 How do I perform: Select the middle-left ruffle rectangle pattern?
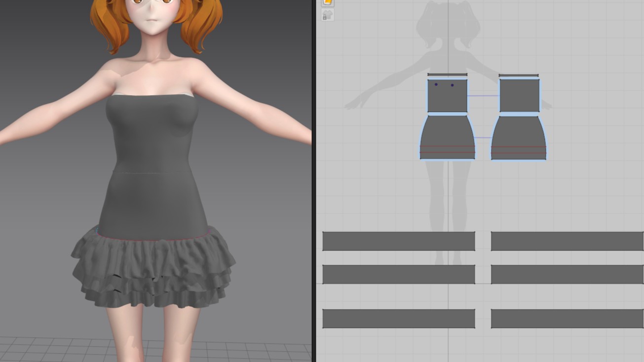(x=399, y=274)
